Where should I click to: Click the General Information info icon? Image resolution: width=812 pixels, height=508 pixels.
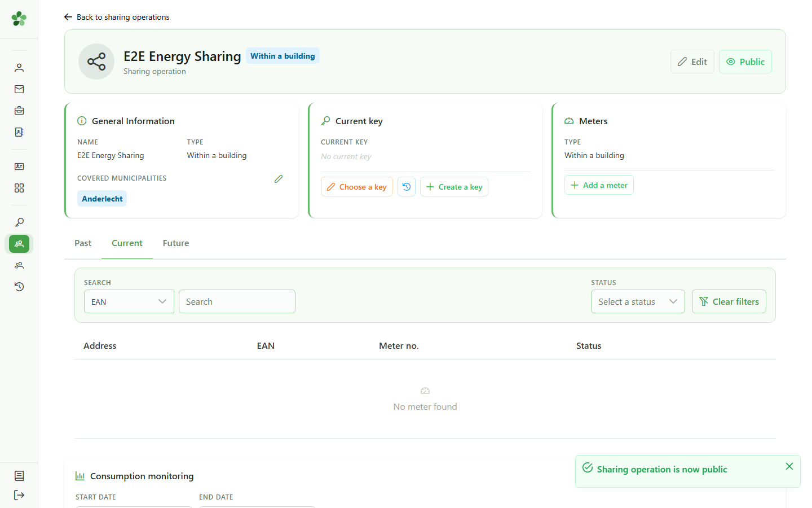coord(82,121)
